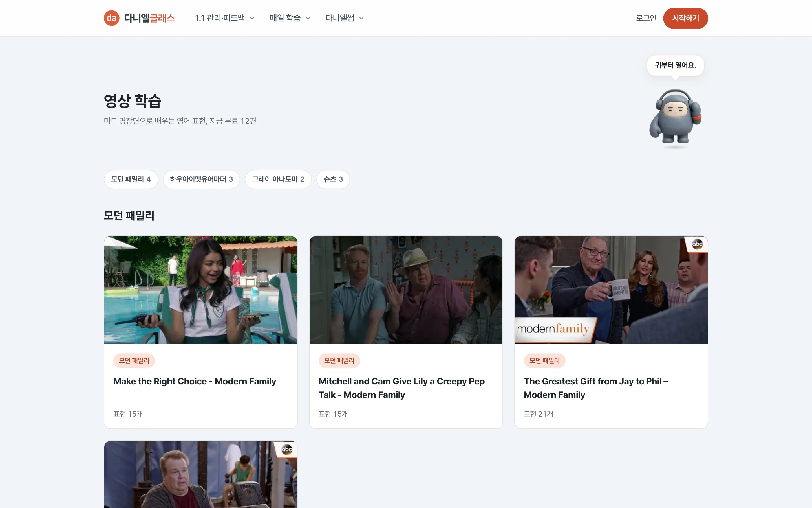Click 모던 패밀리 tag on Mitchell and Cam card
This screenshot has width=812, height=508.
(339, 360)
